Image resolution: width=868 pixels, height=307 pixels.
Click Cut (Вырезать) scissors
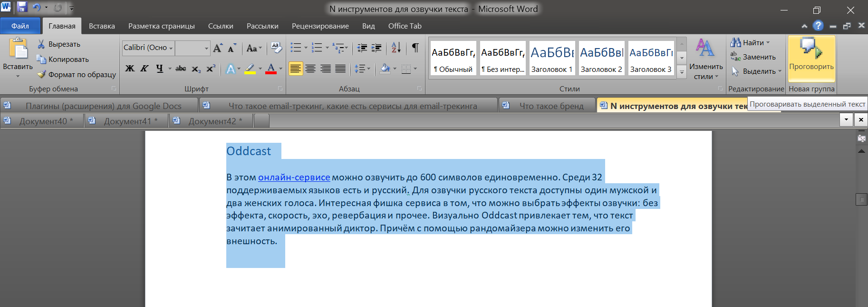pyautogui.click(x=59, y=44)
